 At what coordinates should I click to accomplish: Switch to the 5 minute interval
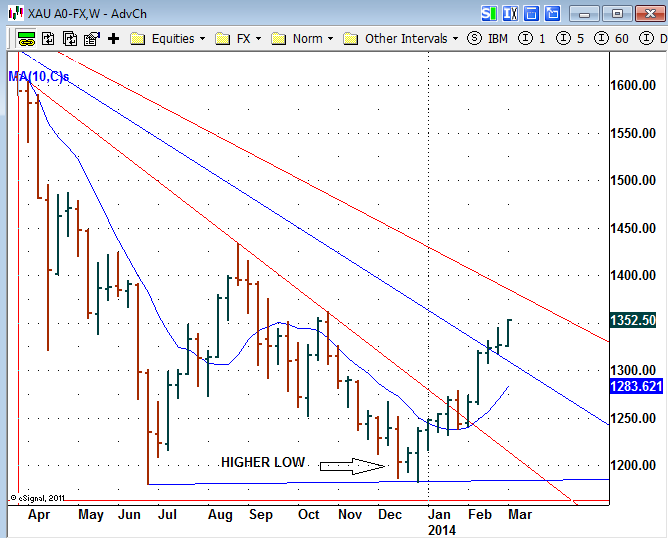tap(580, 39)
